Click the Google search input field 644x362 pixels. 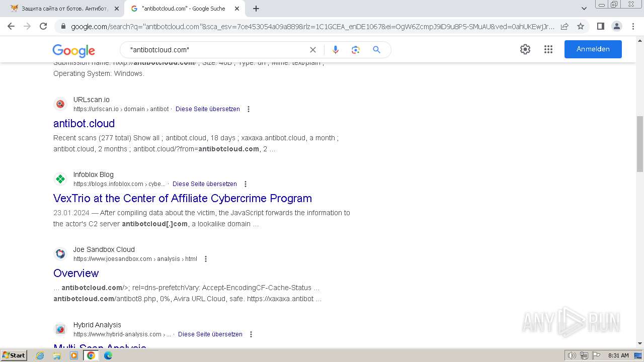[216, 50]
